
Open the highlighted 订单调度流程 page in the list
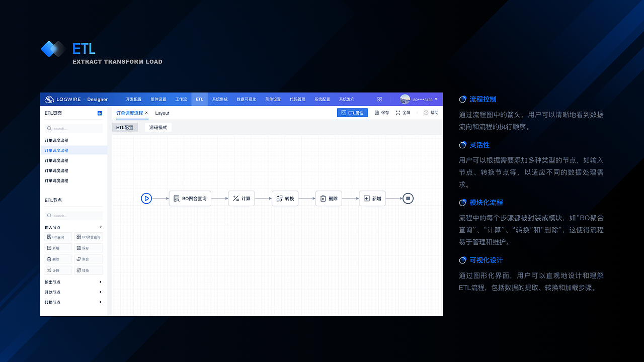74,150
